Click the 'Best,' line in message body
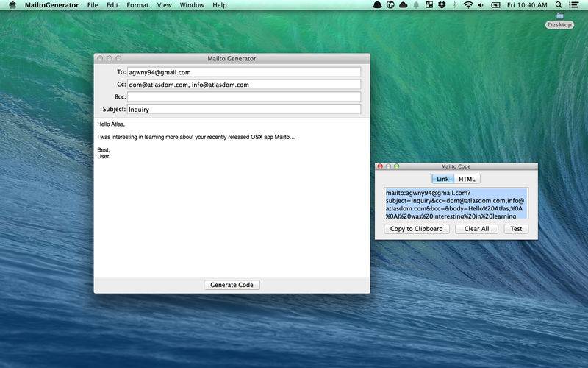588x368 pixels. coord(104,150)
